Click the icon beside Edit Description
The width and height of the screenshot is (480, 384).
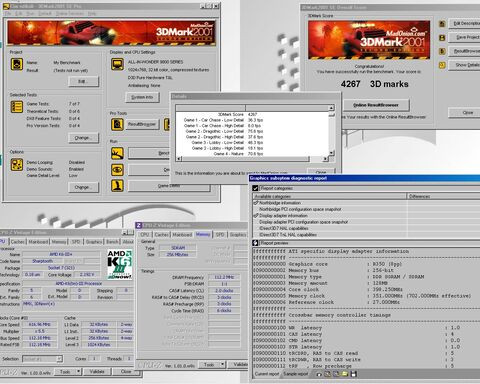click(x=442, y=24)
